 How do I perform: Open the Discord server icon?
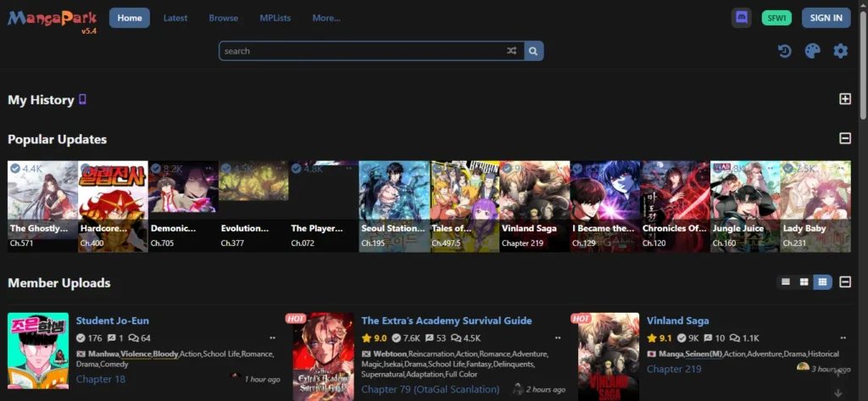pos(742,18)
